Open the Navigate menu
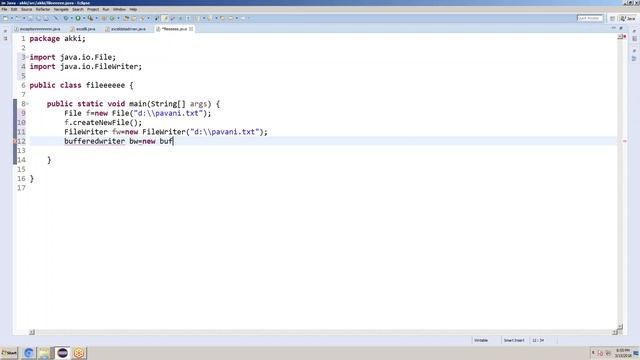Screen dimensions: 640x360 coord(61,9)
